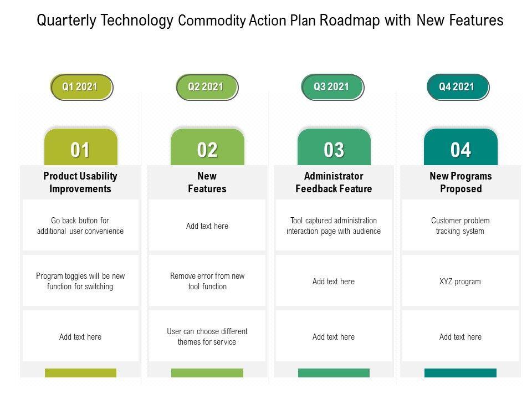This screenshot has height=399, width=532.
Task: Click the User can choose different themes box
Action: pyautogui.click(x=207, y=336)
